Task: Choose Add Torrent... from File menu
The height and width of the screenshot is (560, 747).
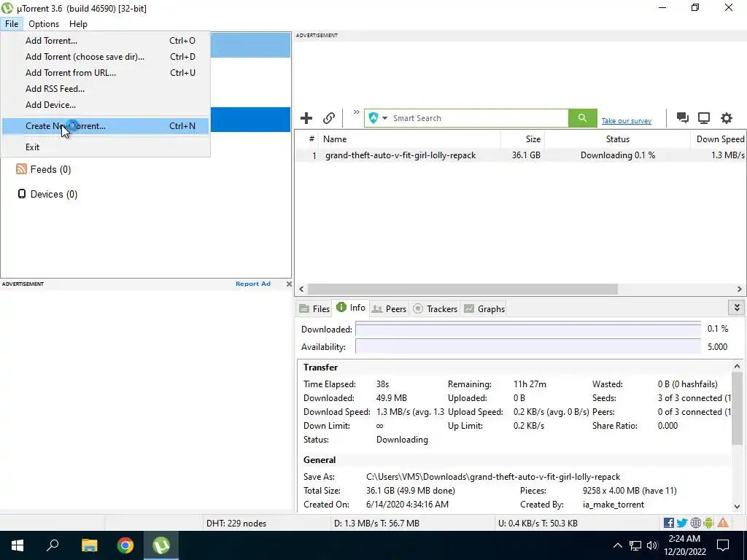Action: coord(105,41)
